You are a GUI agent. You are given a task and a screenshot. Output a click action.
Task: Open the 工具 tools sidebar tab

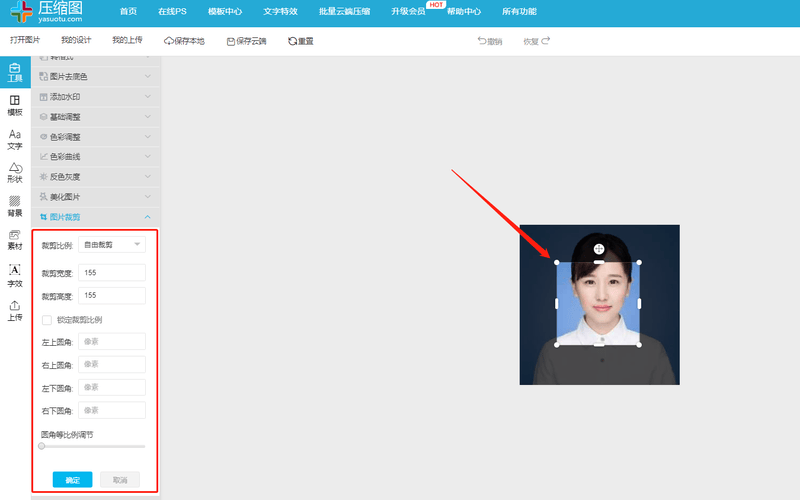point(15,72)
